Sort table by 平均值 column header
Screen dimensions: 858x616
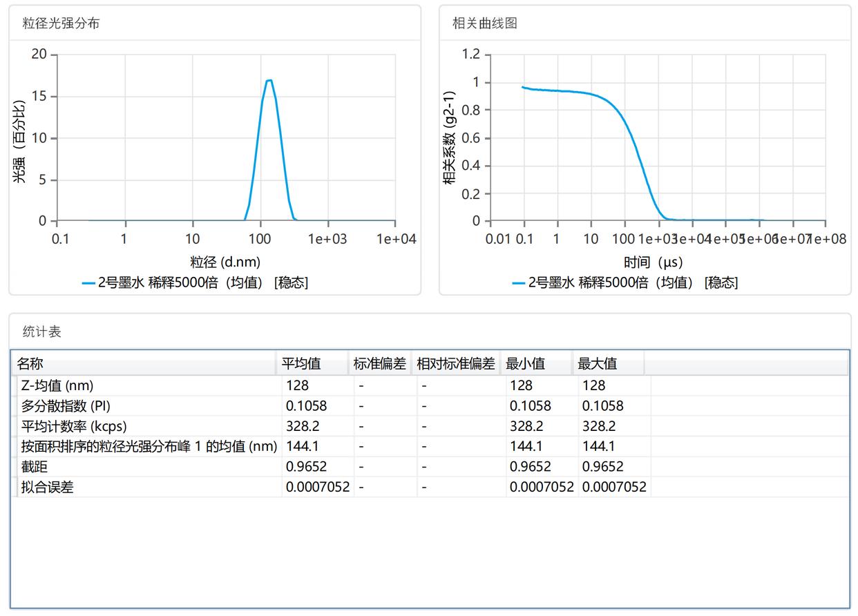tap(301, 363)
